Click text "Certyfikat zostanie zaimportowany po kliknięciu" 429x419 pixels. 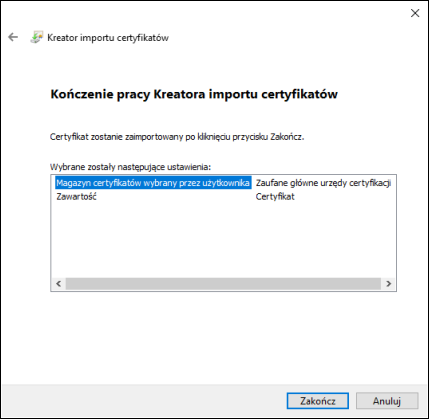click(140, 137)
